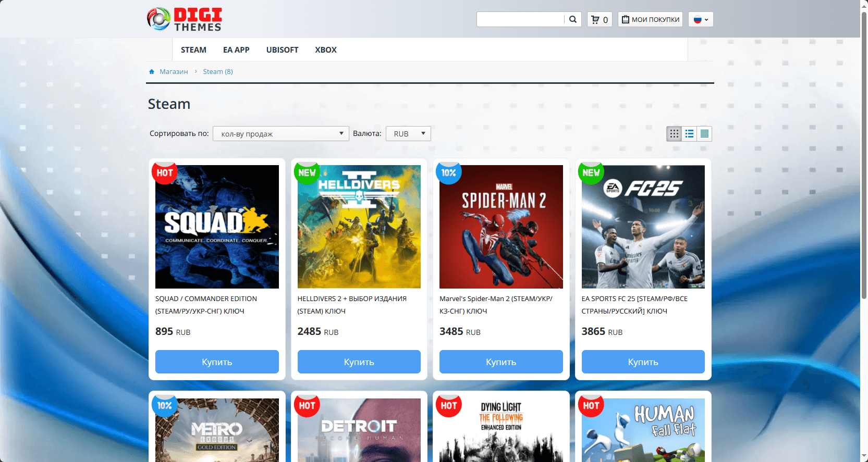Buy EA SPORTS FC 25 key

point(643,362)
